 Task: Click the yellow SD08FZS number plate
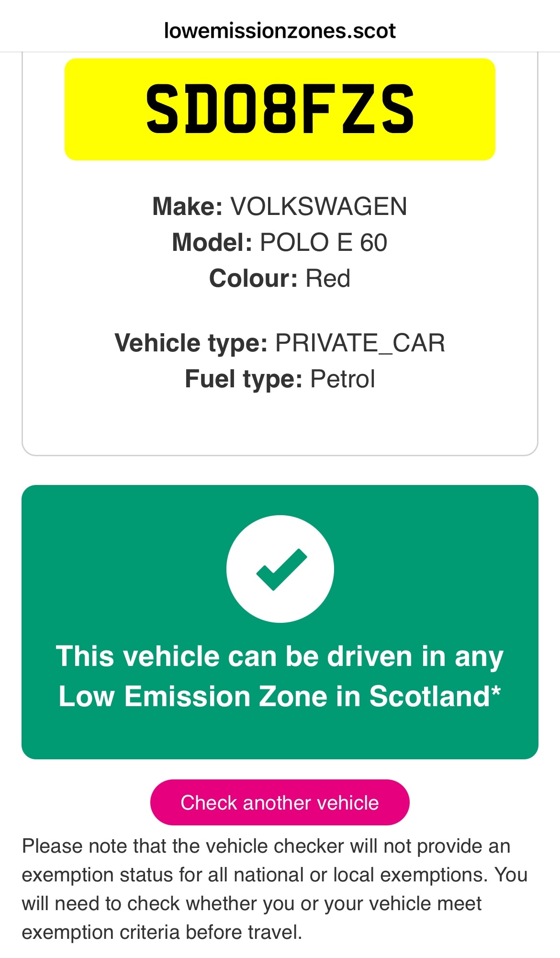coord(280,109)
